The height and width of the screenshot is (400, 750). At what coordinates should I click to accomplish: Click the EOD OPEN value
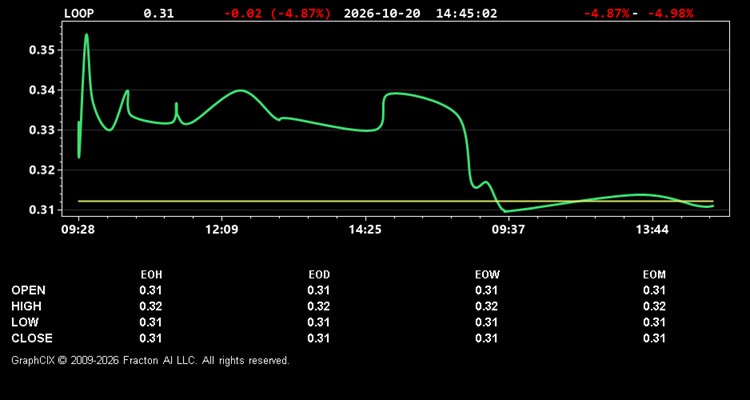[319, 290]
